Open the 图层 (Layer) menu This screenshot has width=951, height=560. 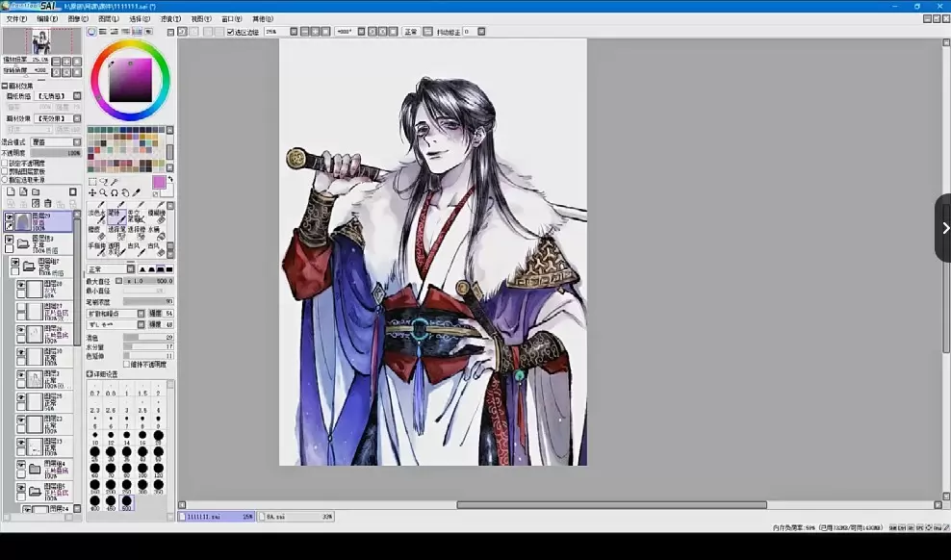click(109, 18)
